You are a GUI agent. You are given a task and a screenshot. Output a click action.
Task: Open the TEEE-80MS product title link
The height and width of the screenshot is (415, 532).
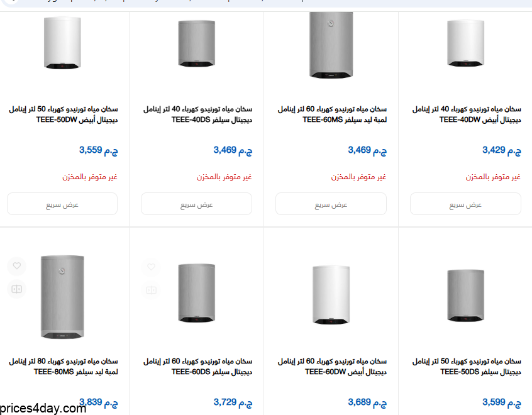pyautogui.click(x=63, y=367)
